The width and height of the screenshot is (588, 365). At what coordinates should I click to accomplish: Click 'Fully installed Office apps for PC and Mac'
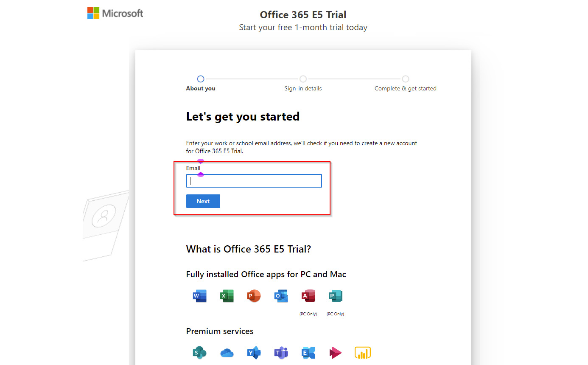point(266,274)
